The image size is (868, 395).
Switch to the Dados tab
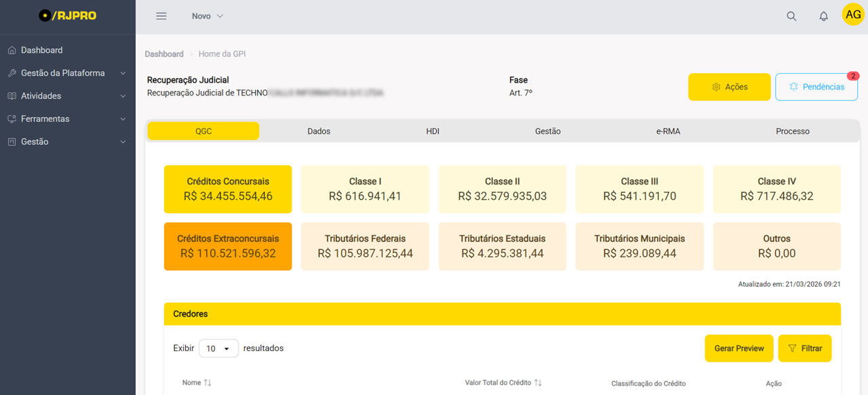(x=319, y=131)
